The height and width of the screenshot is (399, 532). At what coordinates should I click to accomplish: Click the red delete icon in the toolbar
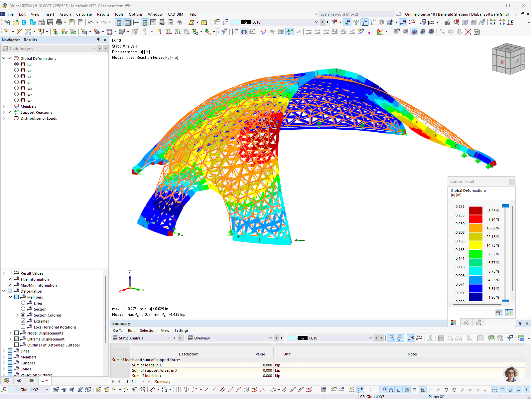[x=468, y=32]
